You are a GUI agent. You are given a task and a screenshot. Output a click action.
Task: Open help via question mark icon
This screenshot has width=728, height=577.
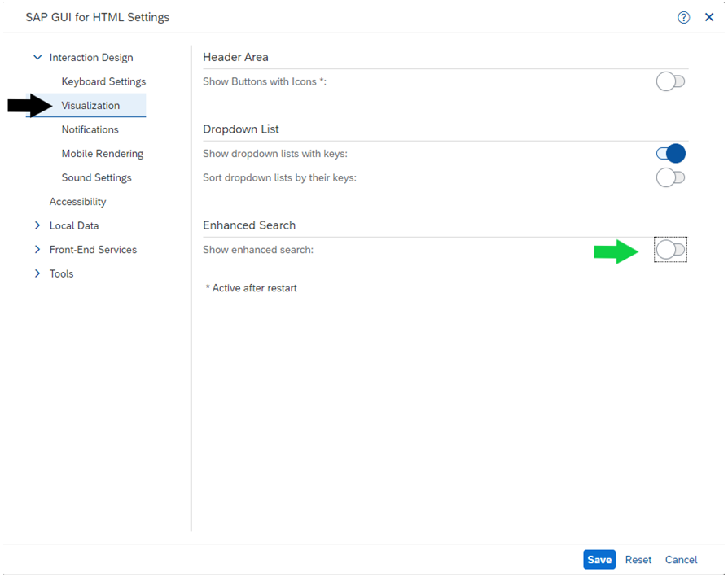coord(683,18)
